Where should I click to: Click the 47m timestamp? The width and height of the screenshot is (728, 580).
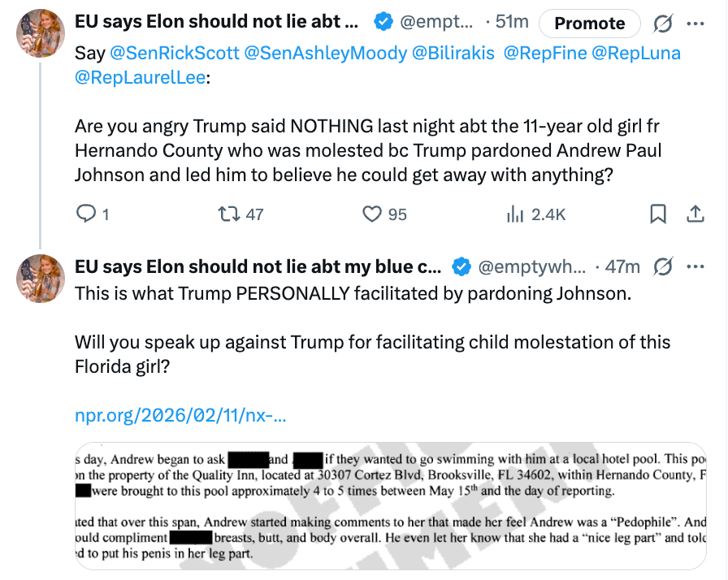tap(623, 266)
